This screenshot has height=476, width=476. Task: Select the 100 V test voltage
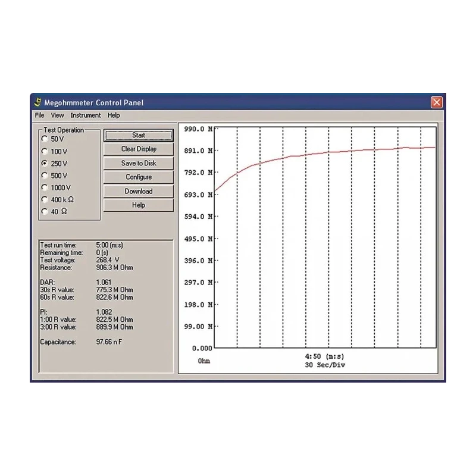tap(54, 151)
